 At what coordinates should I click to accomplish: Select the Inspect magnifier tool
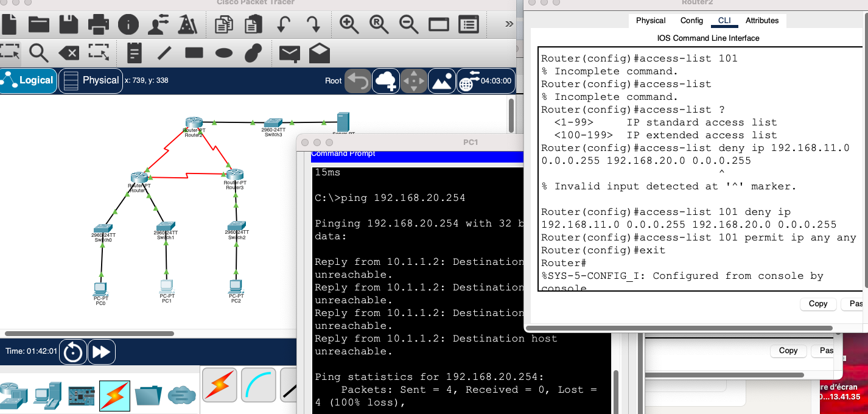(x=38, y=54)
